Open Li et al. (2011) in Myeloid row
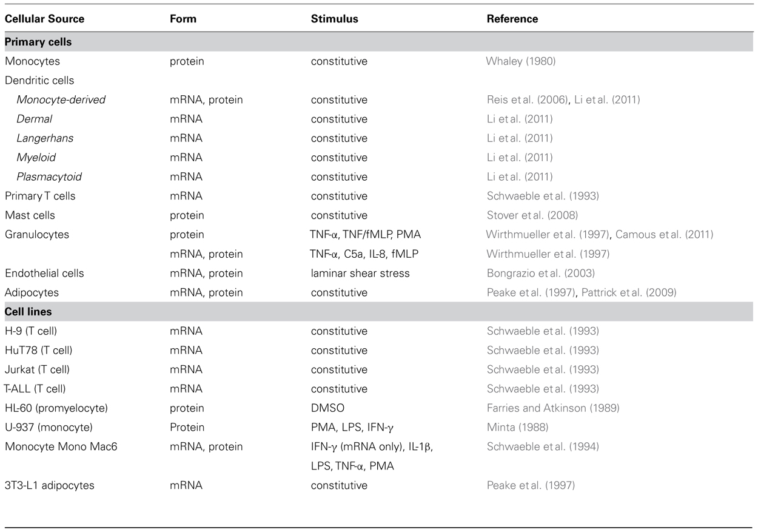This screenshot has width=758, height=532. [519, 158]
